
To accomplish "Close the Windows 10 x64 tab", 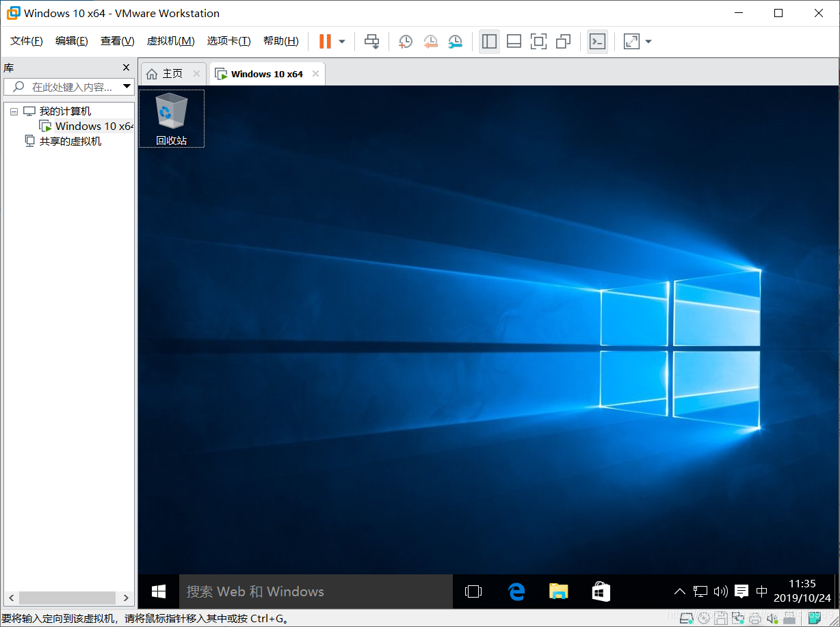I will [x=315, y=74].
